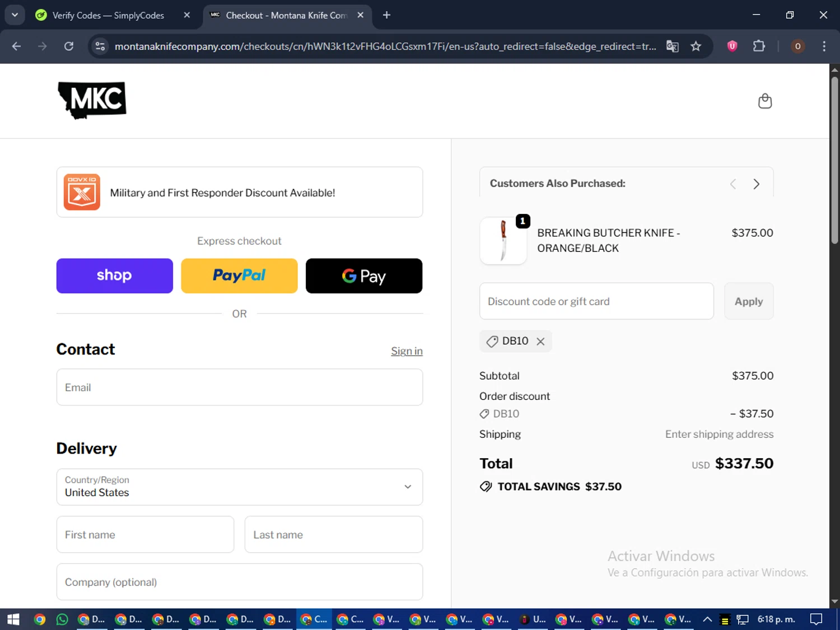The height and width of the screenshot is (630, 840).
Task: Switch to Verify Codes SimplyCodes tab
Action: (108, 15)
